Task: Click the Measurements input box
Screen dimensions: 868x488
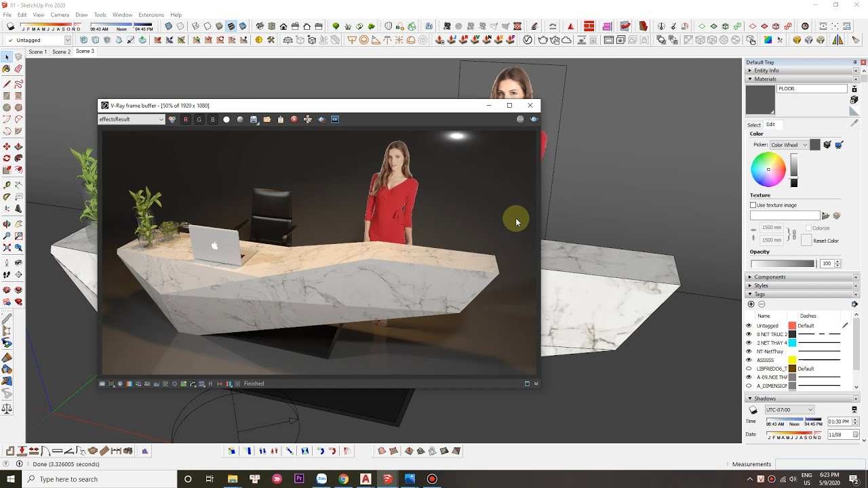Action: (818, 464)
